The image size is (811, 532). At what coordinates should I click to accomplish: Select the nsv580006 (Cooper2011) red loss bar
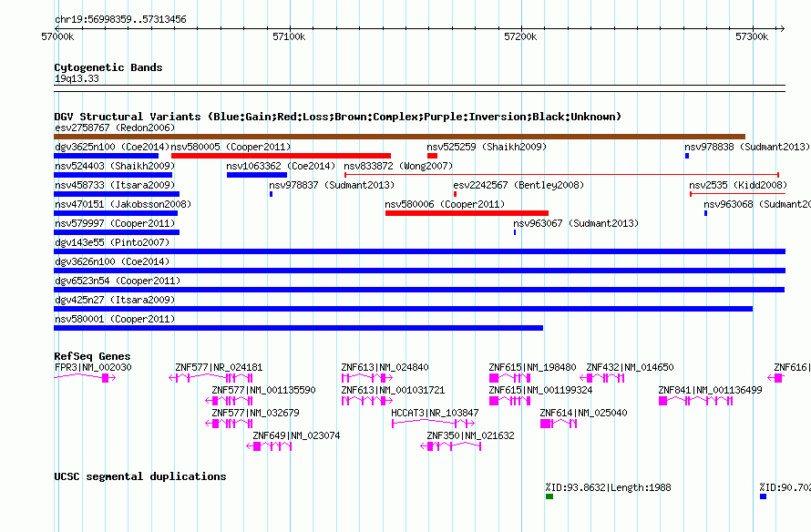click(x=467, y=213)
